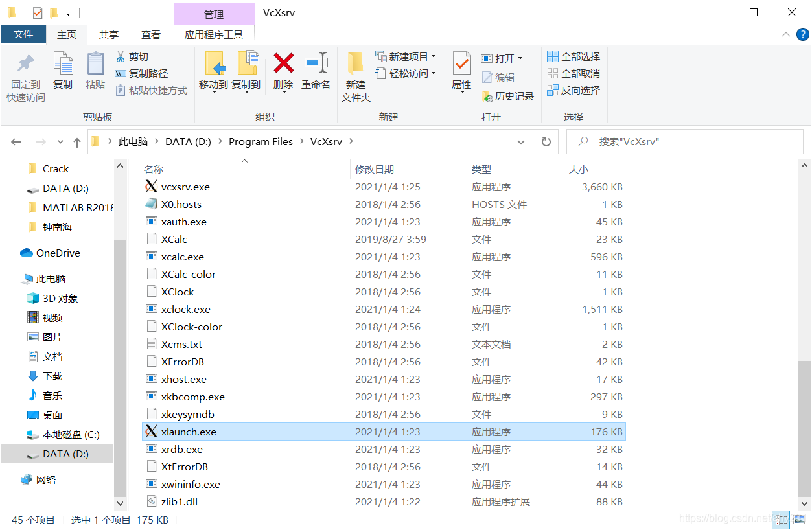Select the xlaunch.exe file
The height and width of the screenshot is (530, 812).
tap(384, 432)
